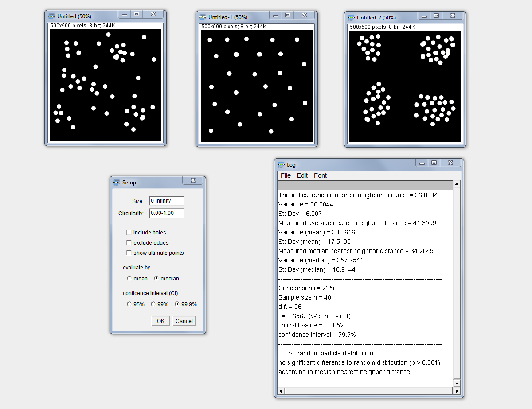Click the Size input field
Viewport: 532px width, 409px height.
pyautogui.click(x=166, y=201)
